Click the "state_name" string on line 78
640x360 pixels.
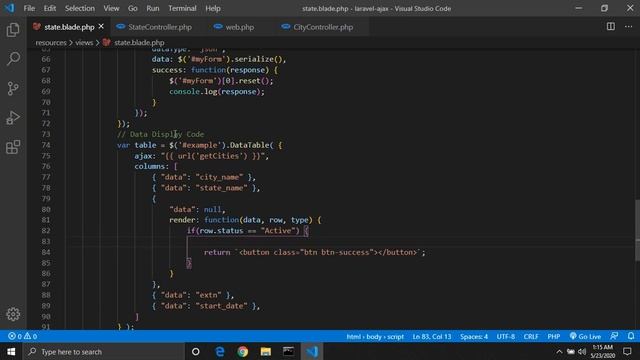[221, 188]
